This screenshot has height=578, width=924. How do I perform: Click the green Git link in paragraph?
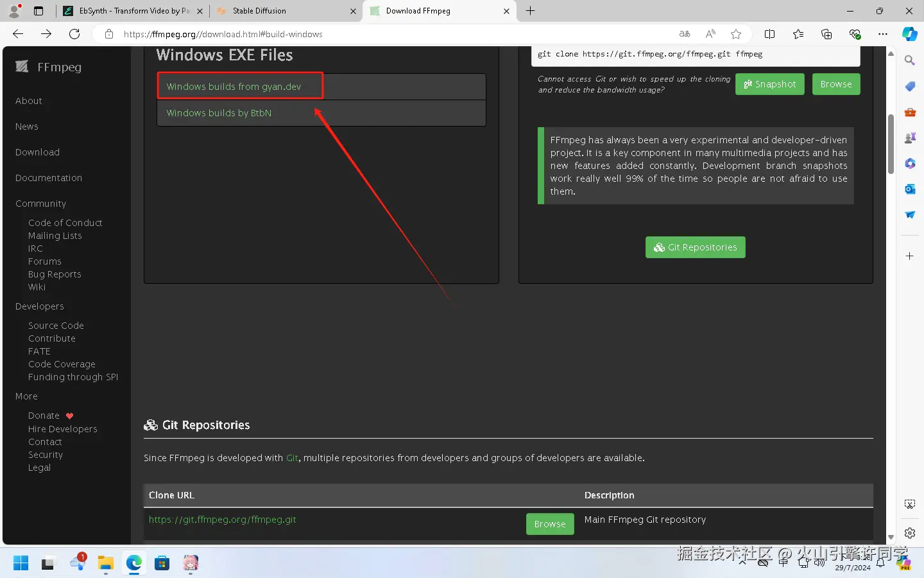tap(292, 458)
